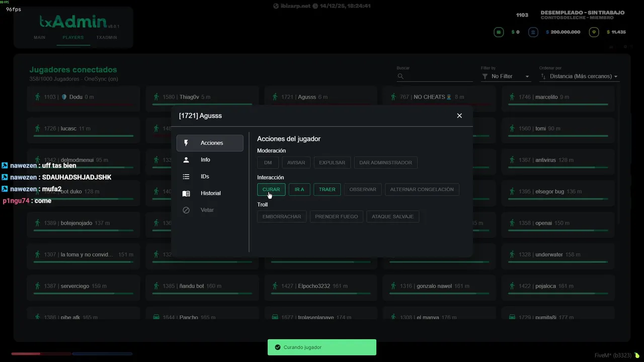Click the PRENDER FUEGO troll button
This screenshot has width=644, height=362.
[x=337, y=217]
